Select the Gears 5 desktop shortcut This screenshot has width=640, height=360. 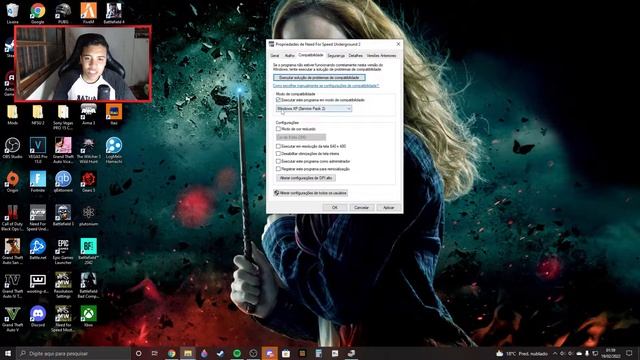[88, 182]
